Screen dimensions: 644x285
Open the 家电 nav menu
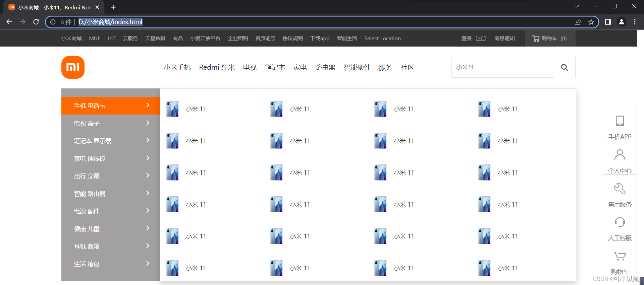point(300,67)
